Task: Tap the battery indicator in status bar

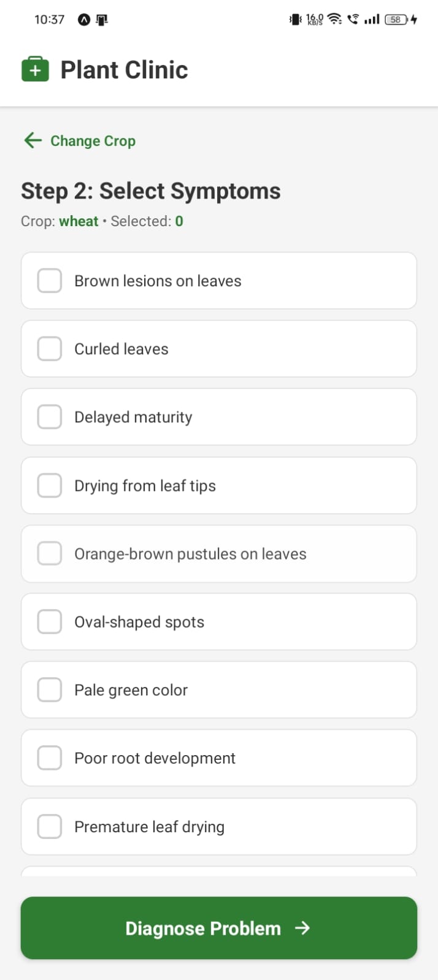Action: (396, 20)
